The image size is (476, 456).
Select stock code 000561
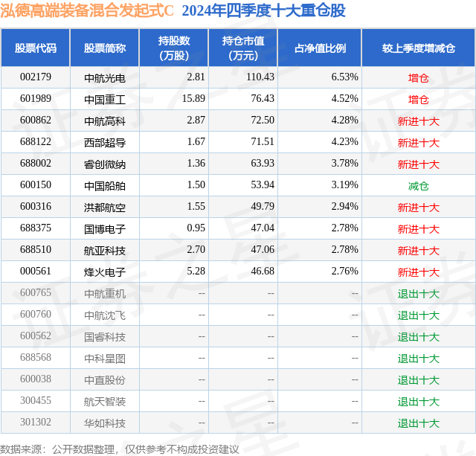point(36,271)
